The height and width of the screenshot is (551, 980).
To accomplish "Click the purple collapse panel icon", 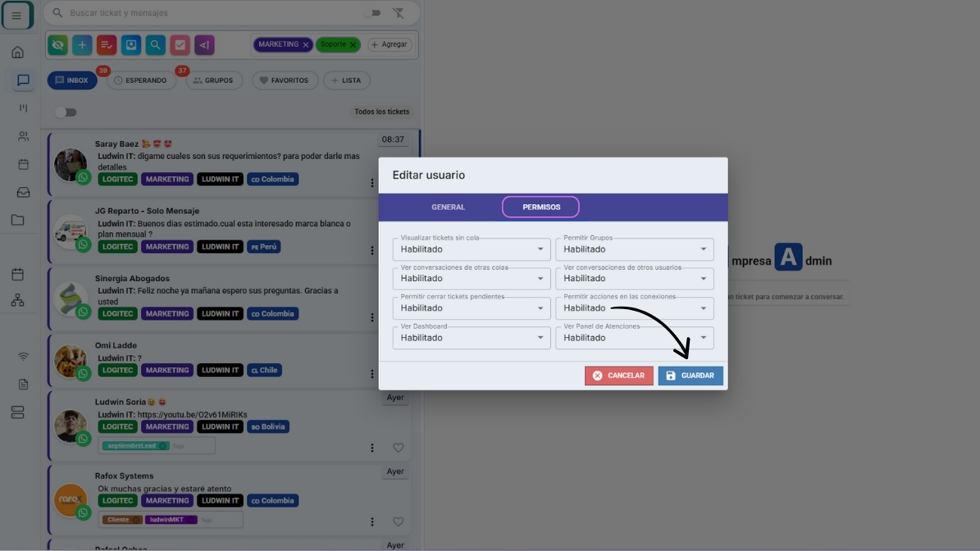I will tap(204, 45).
